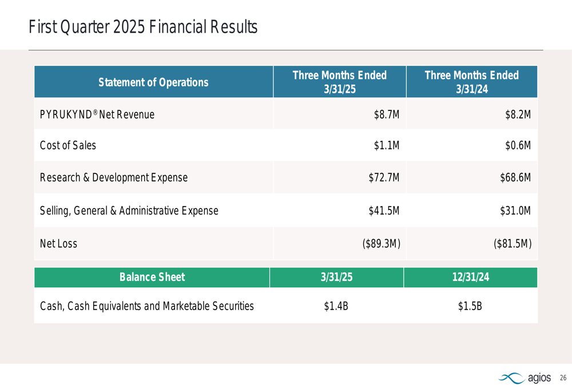This screenshot has width=572, height=392.
Task: Select the "Three Months Ended 3/31/24" column header
Action: (x=472, y=82)
